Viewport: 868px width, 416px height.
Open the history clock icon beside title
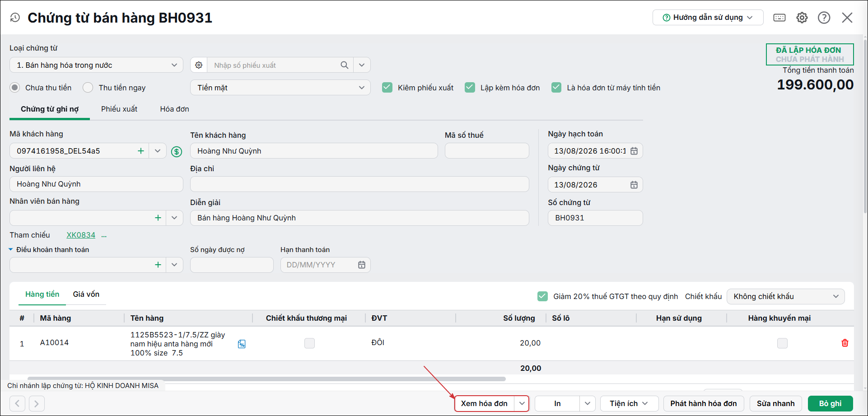(15, 18)
